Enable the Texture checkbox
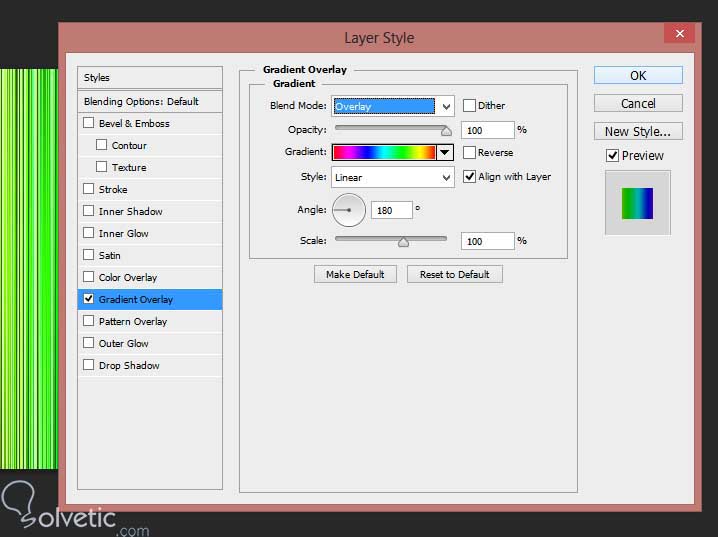This screenshot has width=718, height=537. (x=101, y=167)
